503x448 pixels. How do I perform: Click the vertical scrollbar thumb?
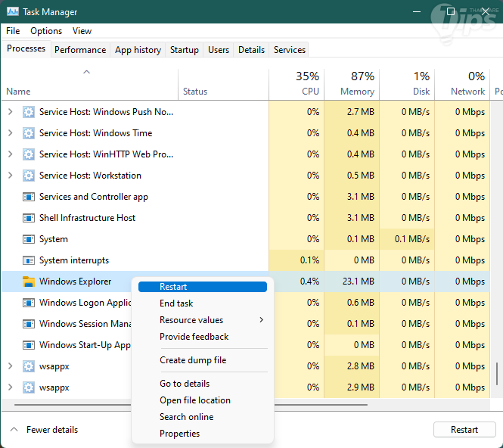(x=497, y=374)
